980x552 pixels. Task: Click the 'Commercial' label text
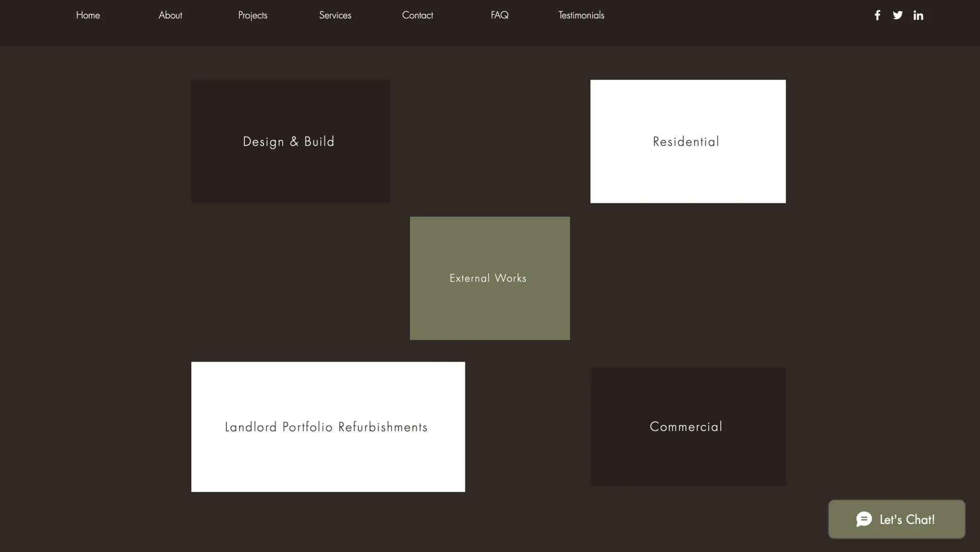[x=686, y=426]
